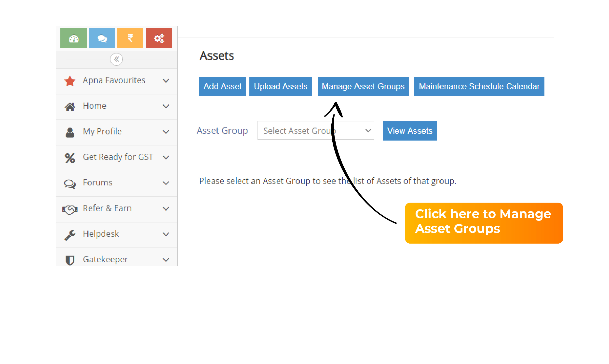The image size is (609, 364).
Task: Open Forums menu item
Action: pyautogui.click(x=116, y=183)
